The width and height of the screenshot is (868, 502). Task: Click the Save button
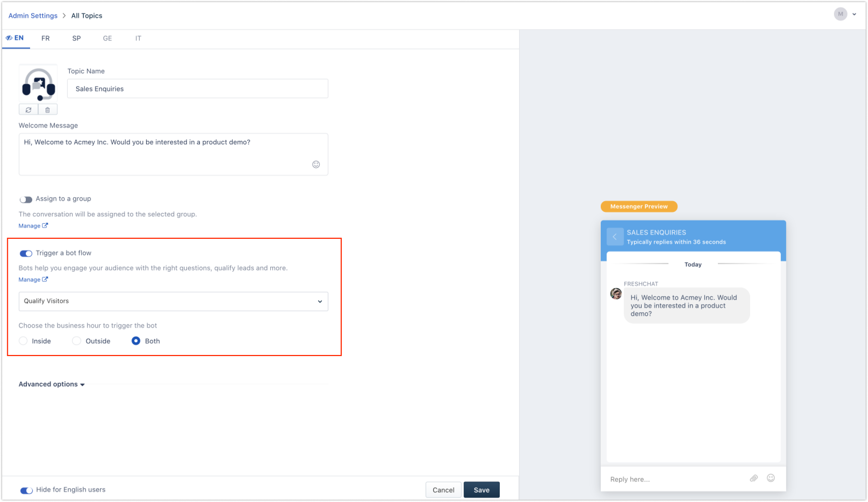[x=481, y=490]
